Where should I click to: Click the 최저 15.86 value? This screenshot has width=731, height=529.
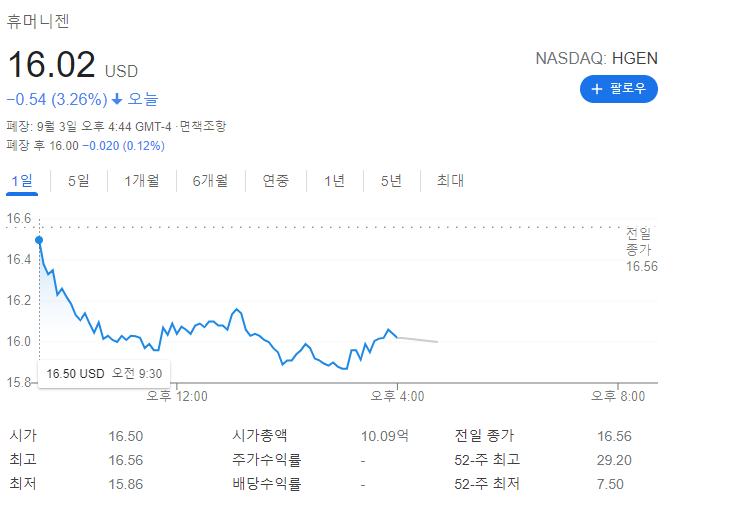click(126, 484)
